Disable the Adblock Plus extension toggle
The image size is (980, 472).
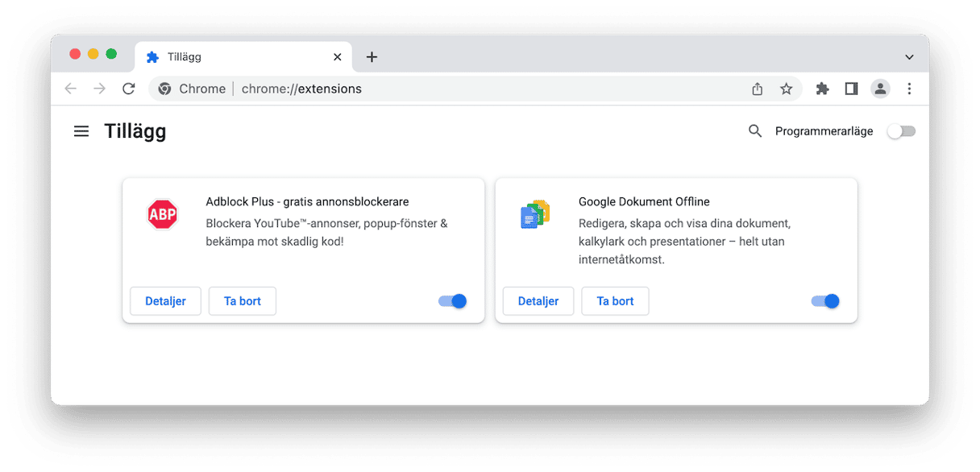pyautogui.click(x=453, y=301)
